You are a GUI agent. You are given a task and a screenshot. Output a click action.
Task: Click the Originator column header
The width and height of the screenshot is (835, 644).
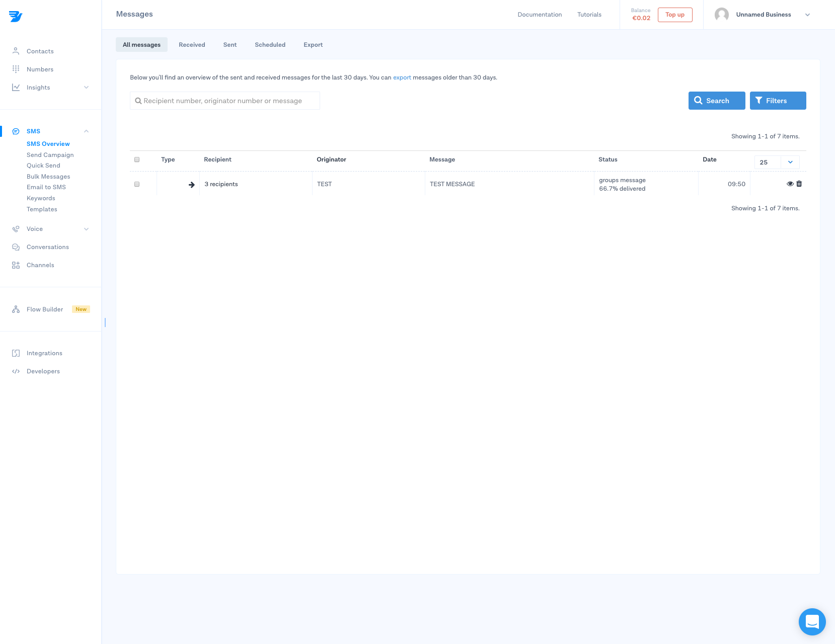[331, 159]
